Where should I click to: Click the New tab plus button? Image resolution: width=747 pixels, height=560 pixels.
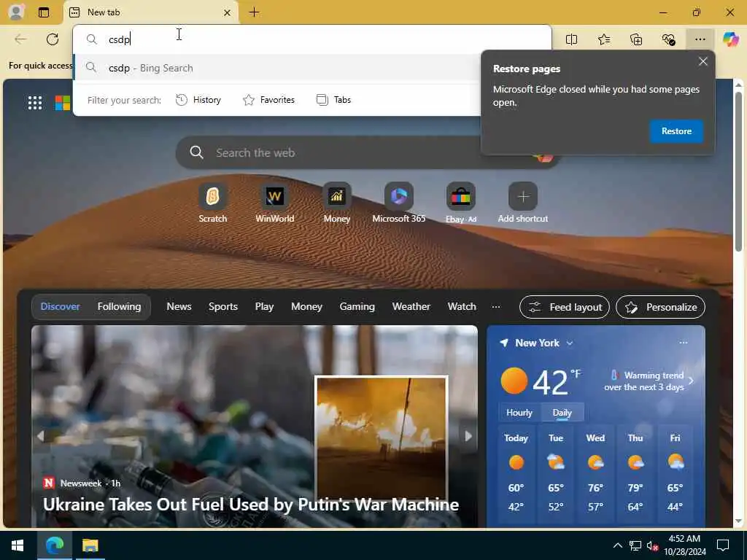click(255, 12)
